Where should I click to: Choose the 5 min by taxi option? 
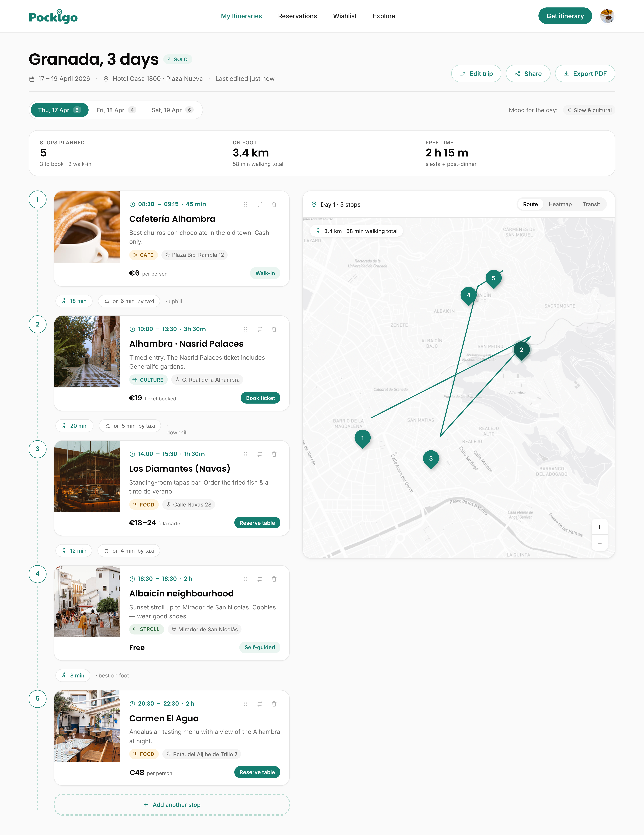pos(130,426)
